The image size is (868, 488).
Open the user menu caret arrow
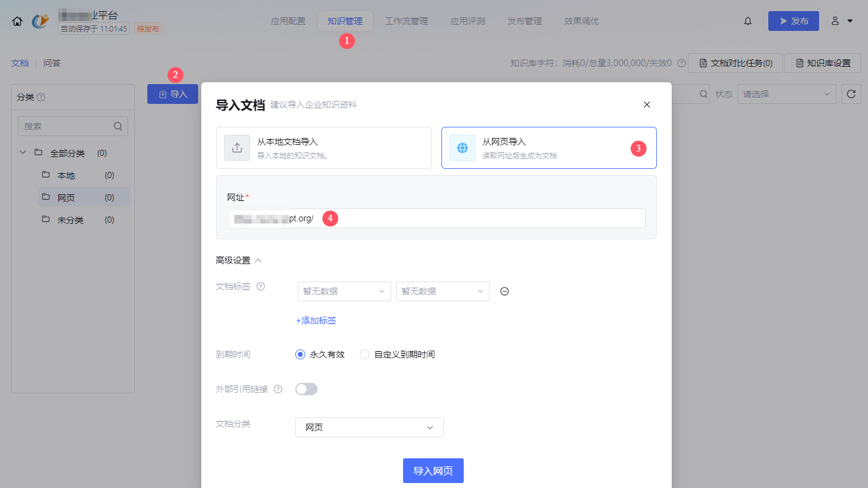tap(850, 21)
